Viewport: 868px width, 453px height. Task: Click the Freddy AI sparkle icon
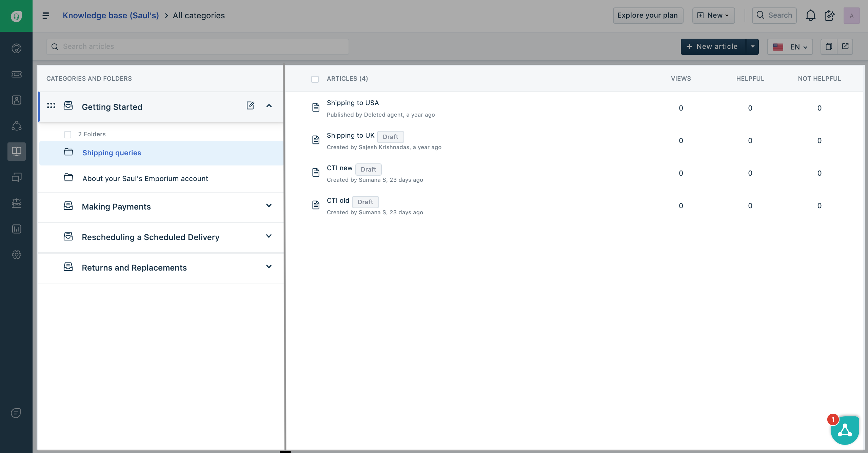830,16
